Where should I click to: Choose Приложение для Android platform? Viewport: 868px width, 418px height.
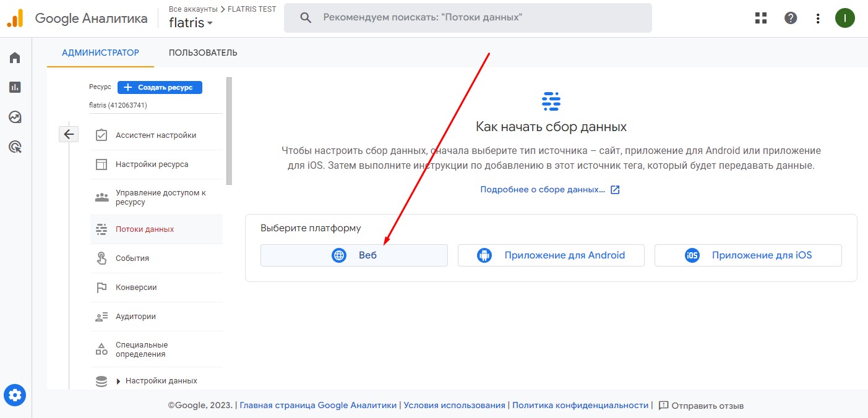click(x=551, y=255)
